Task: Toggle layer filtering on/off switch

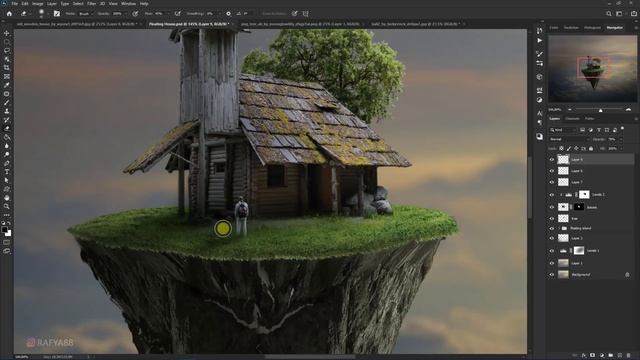Action: point(622,129)
